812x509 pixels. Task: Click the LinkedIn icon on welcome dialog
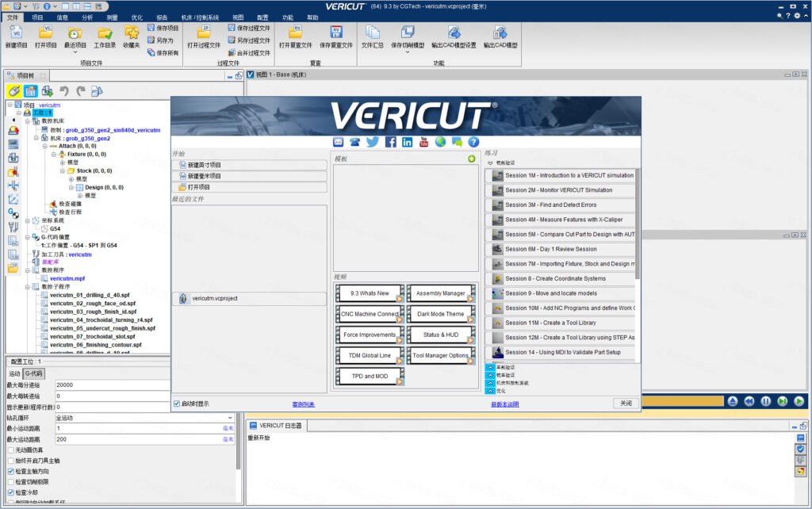pos(407,142)
